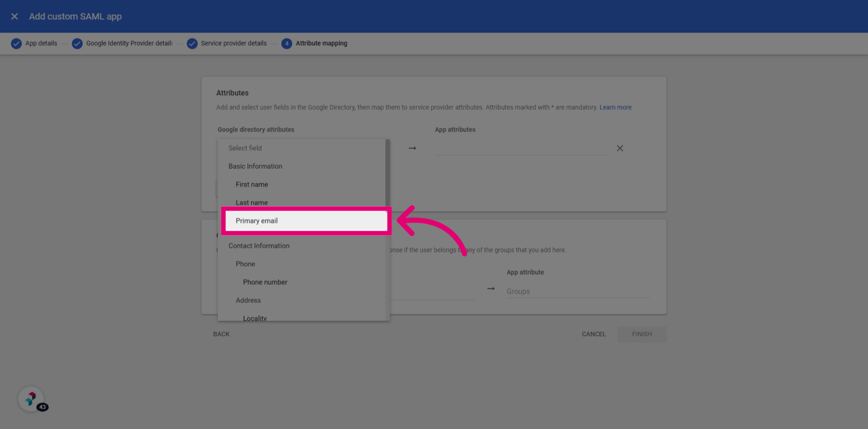Click the Address subgroup label
Image resolution: width=868 pixels, height=429 pixels.
[248, 300]
